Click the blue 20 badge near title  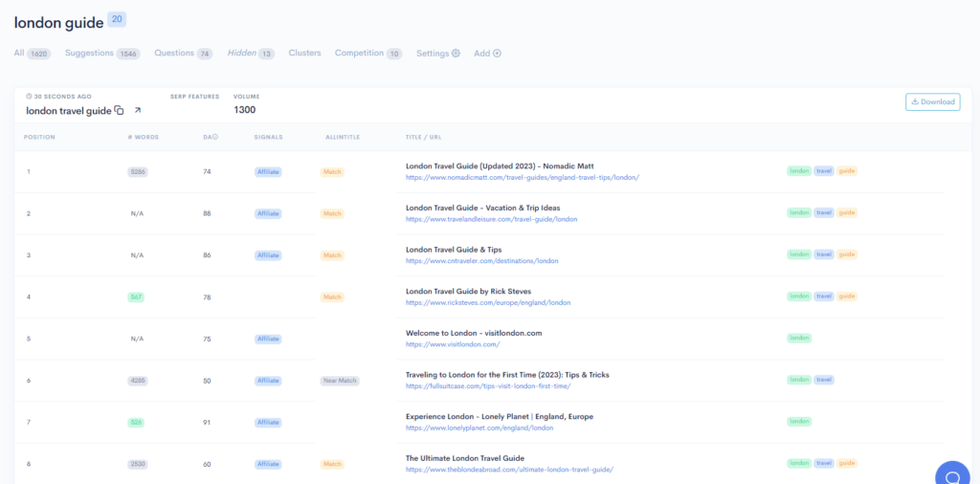pyautogui.click(x=116, y=19)
